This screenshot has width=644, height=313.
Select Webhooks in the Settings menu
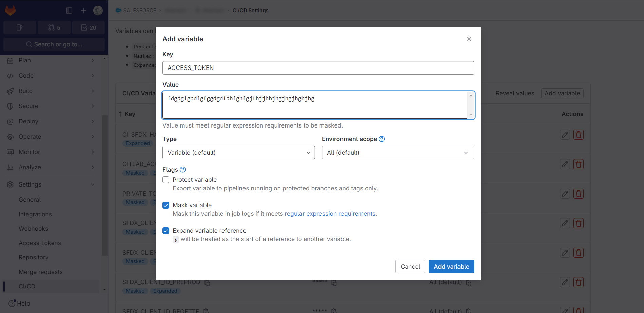[33, 228]
